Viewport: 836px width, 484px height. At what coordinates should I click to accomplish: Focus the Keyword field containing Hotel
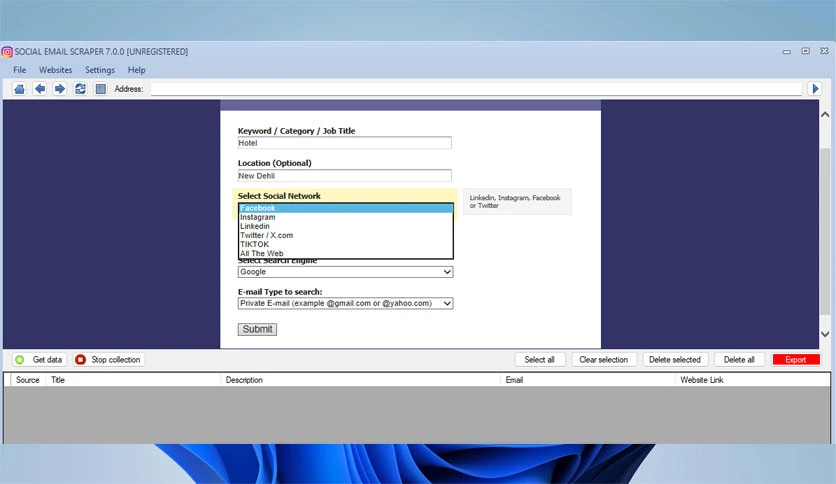click(344, 143)
